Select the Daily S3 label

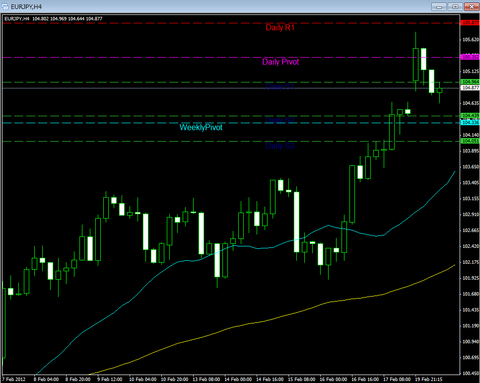(x=280, y=146)
